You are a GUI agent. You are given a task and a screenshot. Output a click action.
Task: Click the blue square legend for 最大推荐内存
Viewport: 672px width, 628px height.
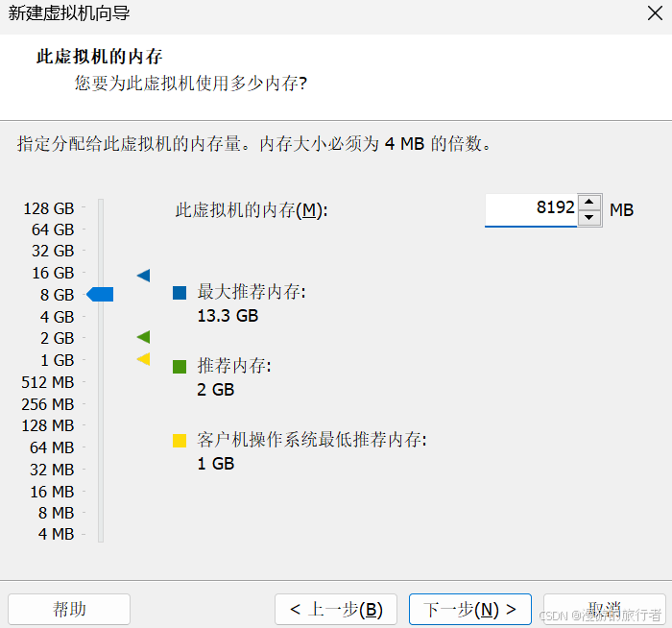click(x=180, y=293)
